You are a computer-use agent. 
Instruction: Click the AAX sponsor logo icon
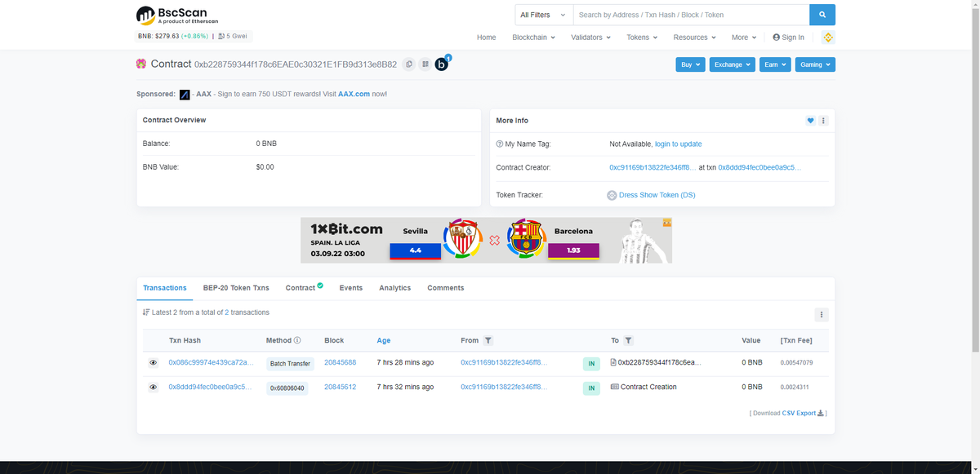[x=185, y=95]
